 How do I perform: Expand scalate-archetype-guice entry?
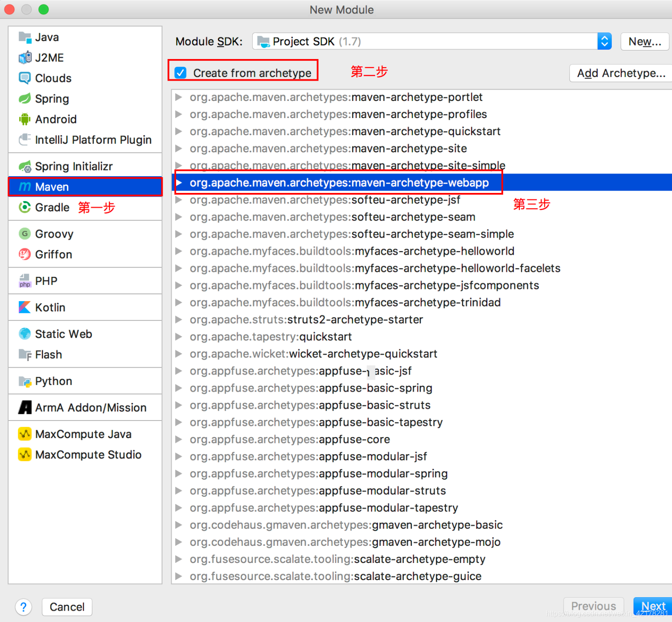(179, 576)
